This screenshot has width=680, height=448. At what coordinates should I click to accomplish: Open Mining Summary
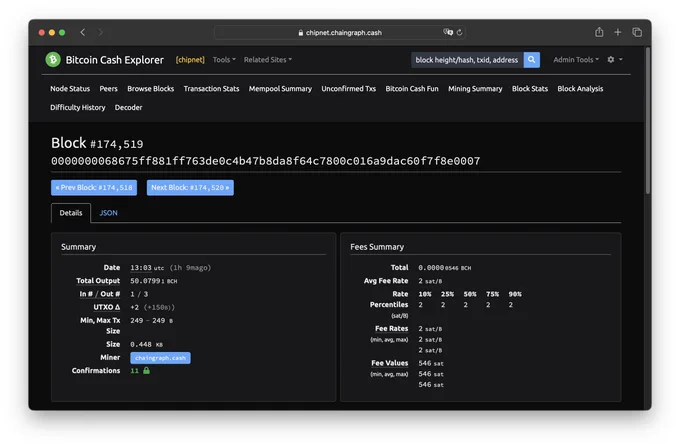(x=475, y=89)
